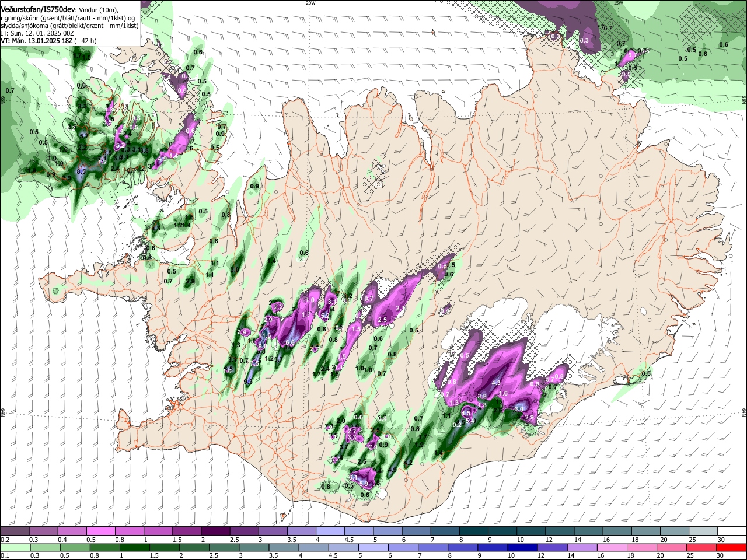Pick the bright pink 0.5 swatch in snow scale
The image size is (747, 560).
(x=100, y=531)
